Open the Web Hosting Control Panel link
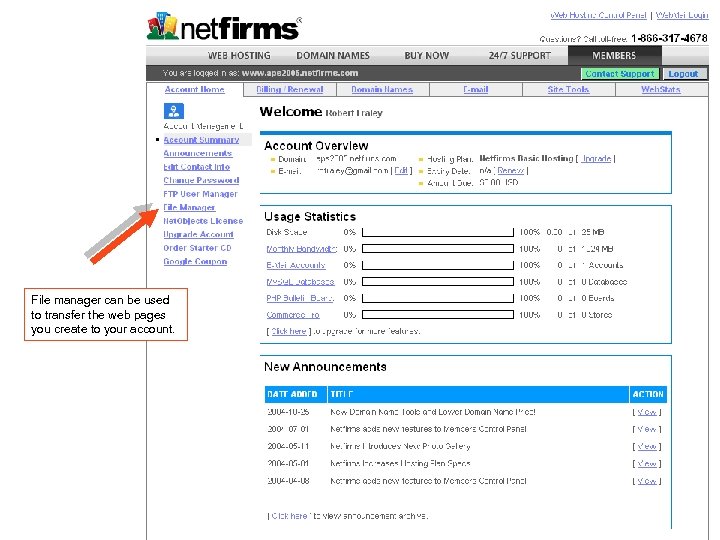720x540 pixels. [x=598, y=15]
